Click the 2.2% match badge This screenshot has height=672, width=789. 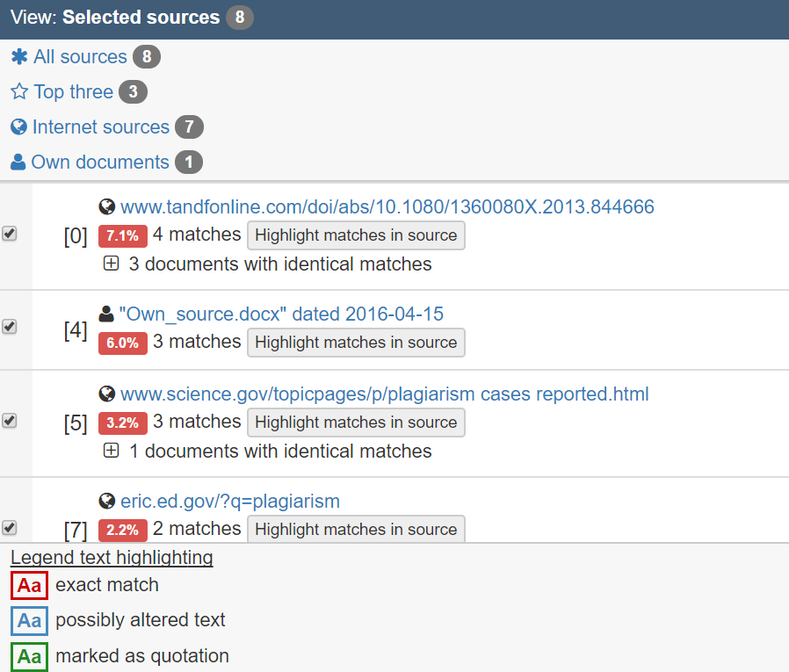123,531
